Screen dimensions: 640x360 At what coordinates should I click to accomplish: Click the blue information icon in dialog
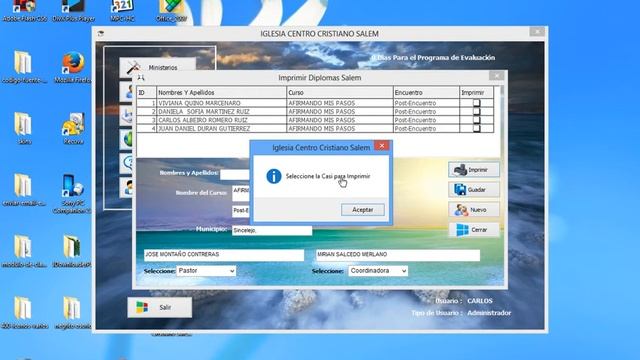273,176
